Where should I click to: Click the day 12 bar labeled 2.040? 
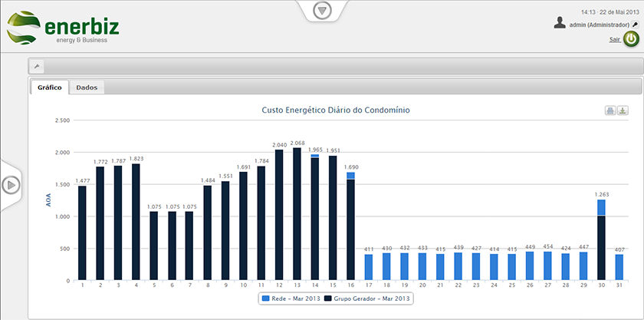(x=279, y=215)
